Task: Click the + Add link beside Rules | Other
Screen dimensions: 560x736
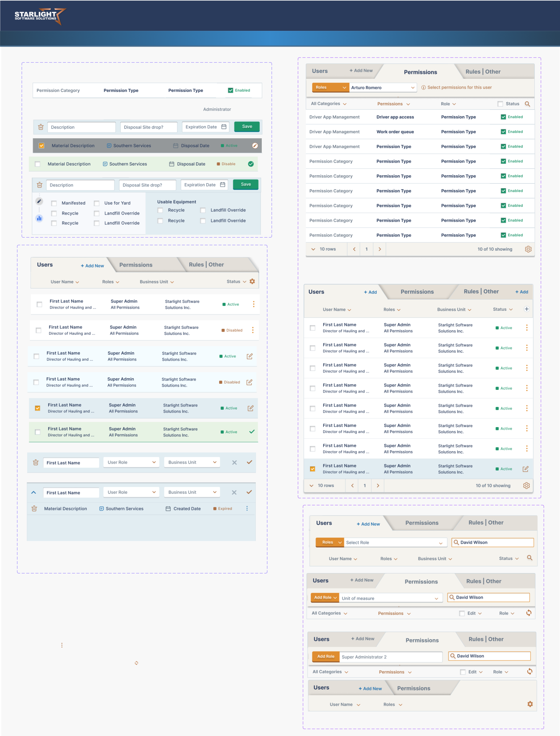Action: pos(521,292)
